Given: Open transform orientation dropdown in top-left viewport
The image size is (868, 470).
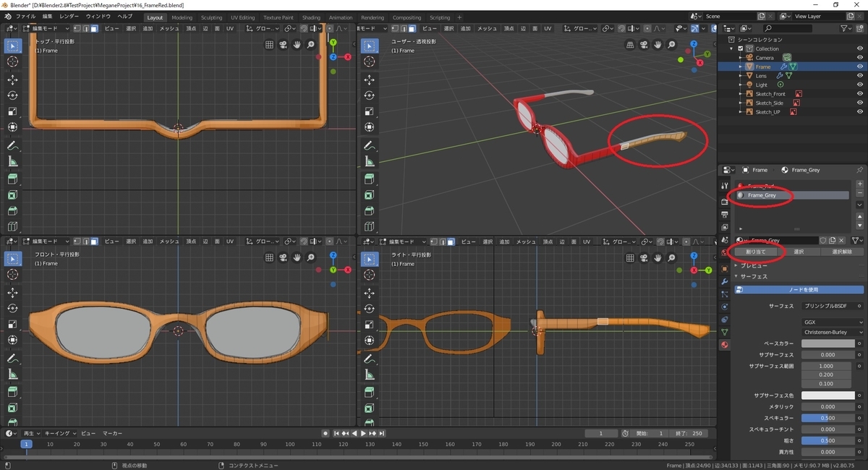Looking at the screenshot, I should pos(264,28).
